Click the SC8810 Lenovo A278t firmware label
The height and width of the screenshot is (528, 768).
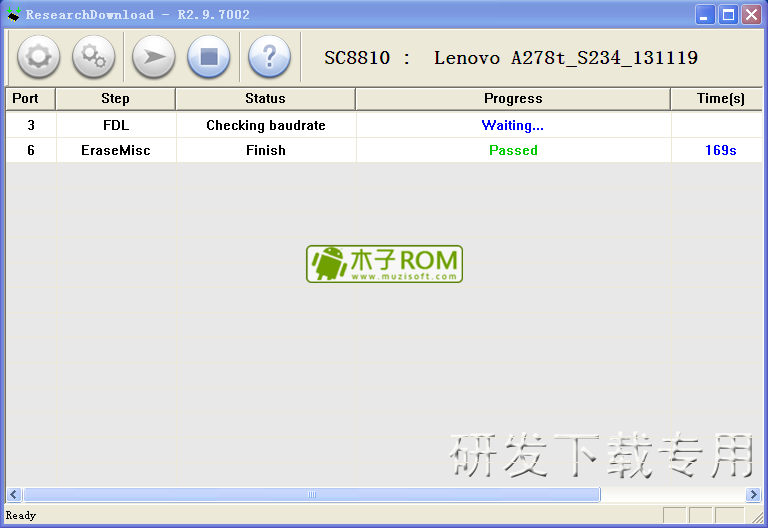click(511, 58)
